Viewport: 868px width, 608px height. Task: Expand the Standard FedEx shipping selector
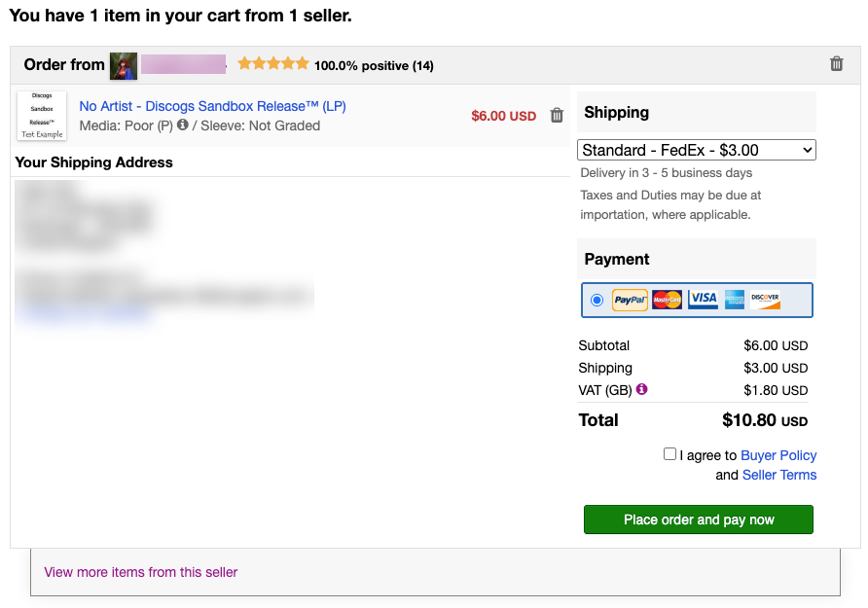tap(697, 149)
